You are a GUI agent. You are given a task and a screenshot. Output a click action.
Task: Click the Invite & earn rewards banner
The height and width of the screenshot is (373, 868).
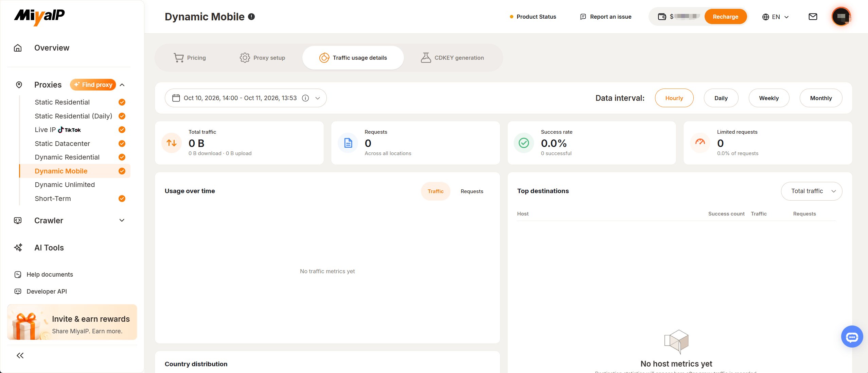click(x=72, y=322)
